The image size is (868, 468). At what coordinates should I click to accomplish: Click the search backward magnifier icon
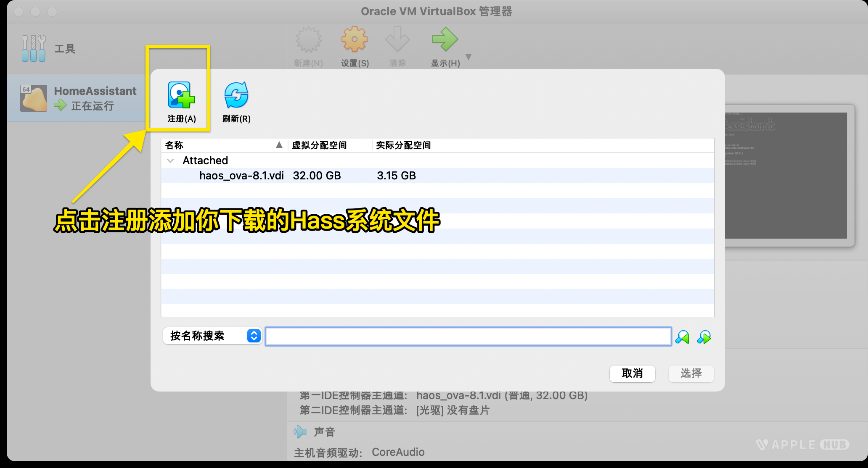[x=682, y=336]
